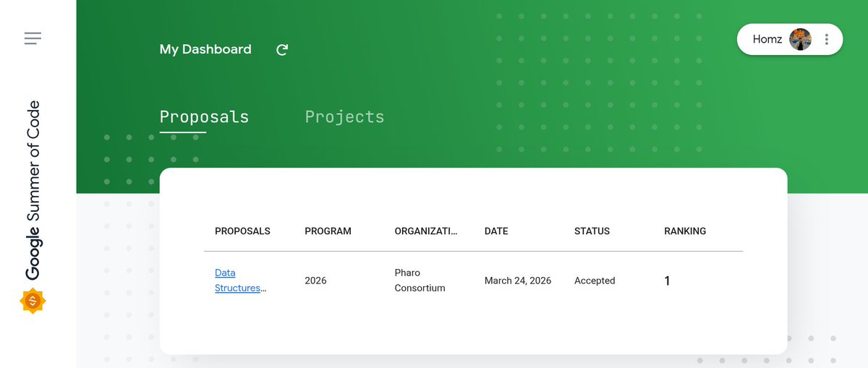The image size is (868, 368).
Task: Click the Pharo Consortium organization cell
Action: [x=420, y=281]
